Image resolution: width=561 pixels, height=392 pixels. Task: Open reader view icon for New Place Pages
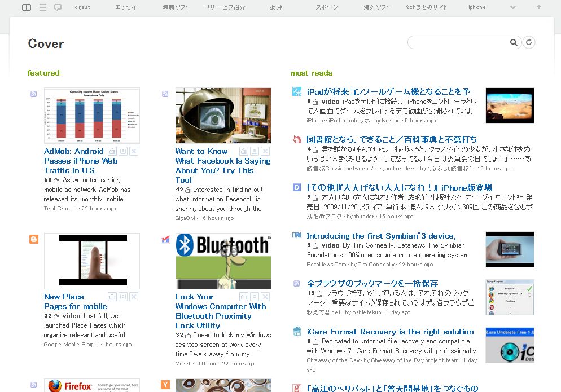(x=123, y=297)
